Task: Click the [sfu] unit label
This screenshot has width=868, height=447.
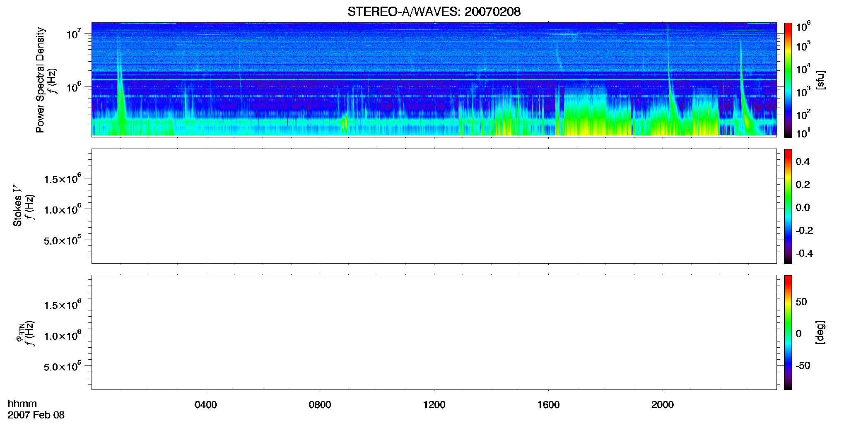Action: click(x=820, y=80)
